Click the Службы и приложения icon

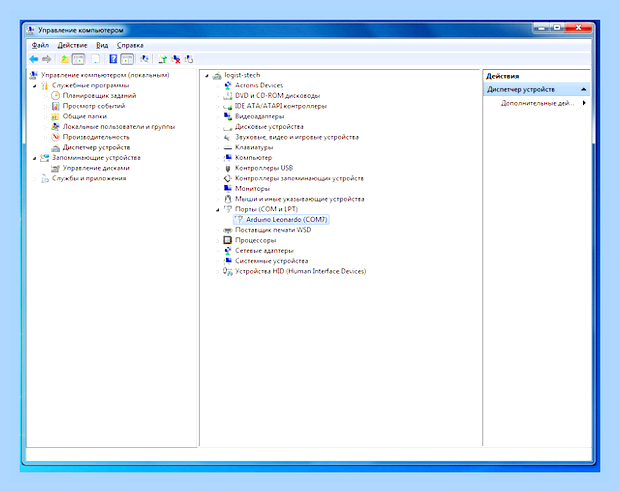tap(45, 178)
